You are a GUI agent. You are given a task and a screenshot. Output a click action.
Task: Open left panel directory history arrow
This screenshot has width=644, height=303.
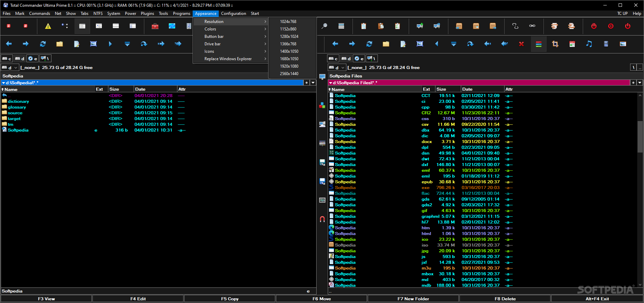[x=313, y=83]
